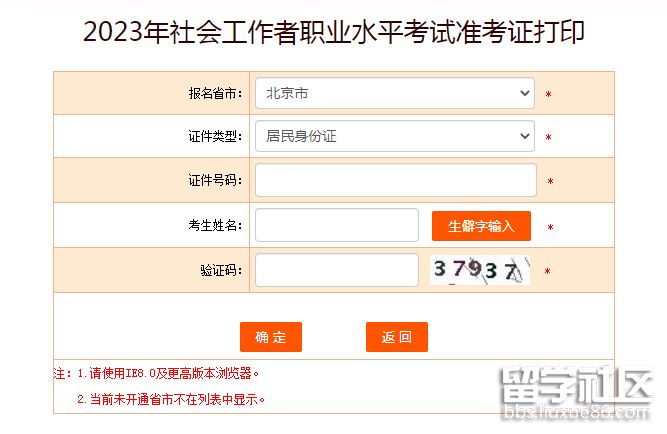Image resolution: width=667 pixels, height=434 pixels.
Task: Expand the 证件类型 dropdown showing 居民身份证
Action: 394,135
